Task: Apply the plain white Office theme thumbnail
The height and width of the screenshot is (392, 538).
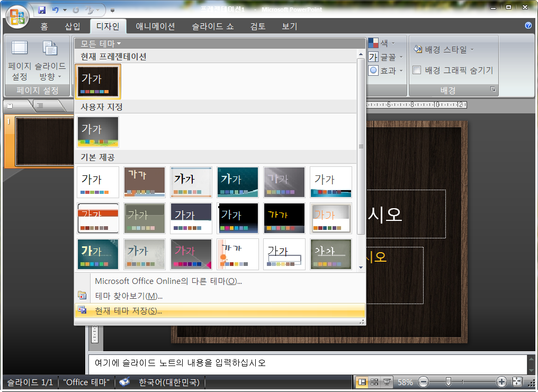Action: (x=98, y=182)
